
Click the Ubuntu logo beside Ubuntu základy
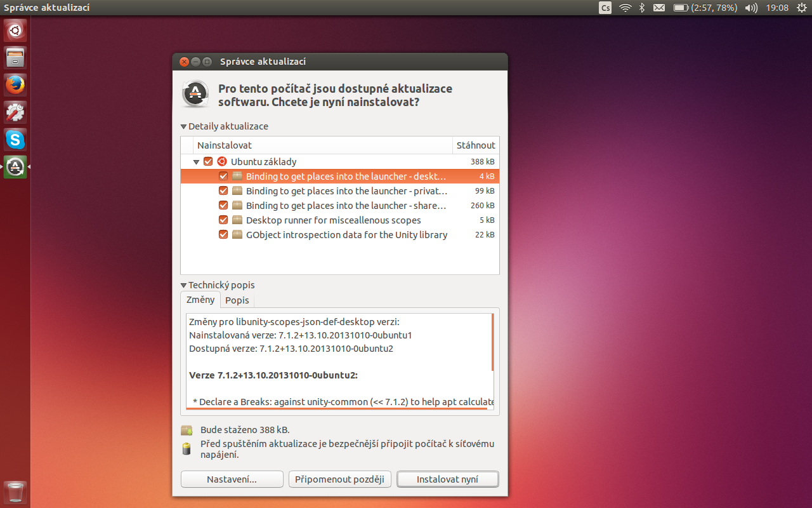(x=221, y=161)
